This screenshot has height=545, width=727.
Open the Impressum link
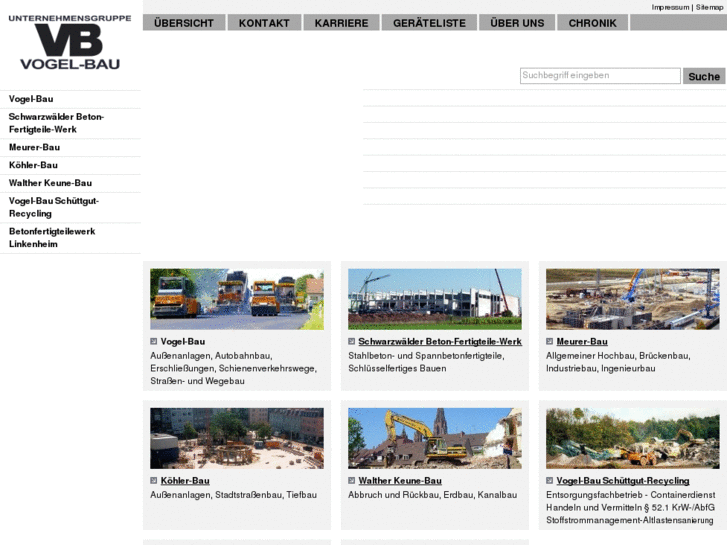670,7
